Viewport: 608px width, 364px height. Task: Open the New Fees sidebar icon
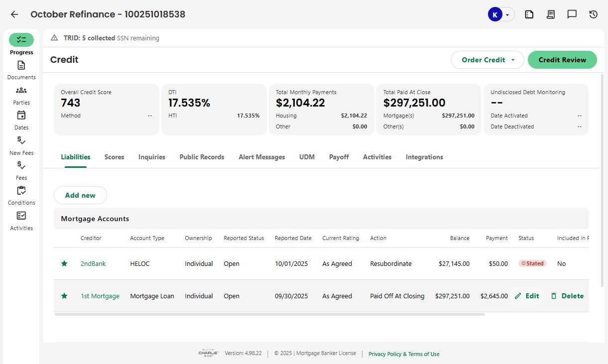pyautogui.click(x=21, y=141)
